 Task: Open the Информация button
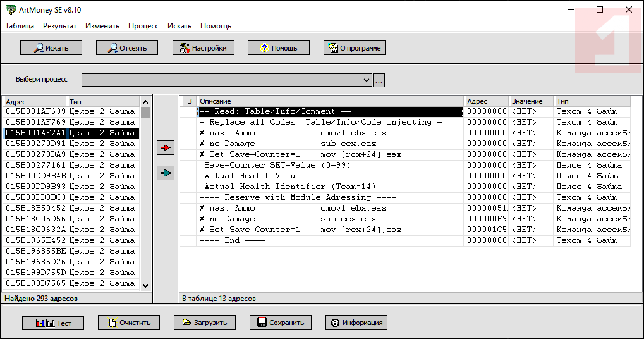[356, 323]
